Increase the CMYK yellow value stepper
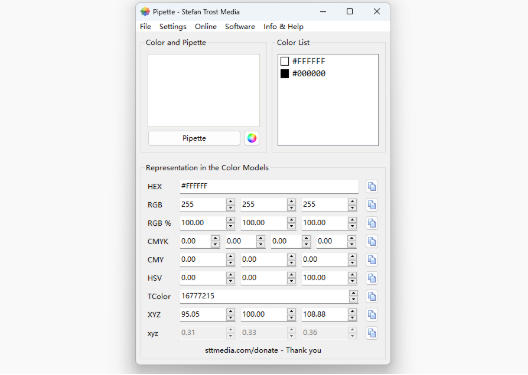The height and width of the screenshot is (375, 528). 306,238
